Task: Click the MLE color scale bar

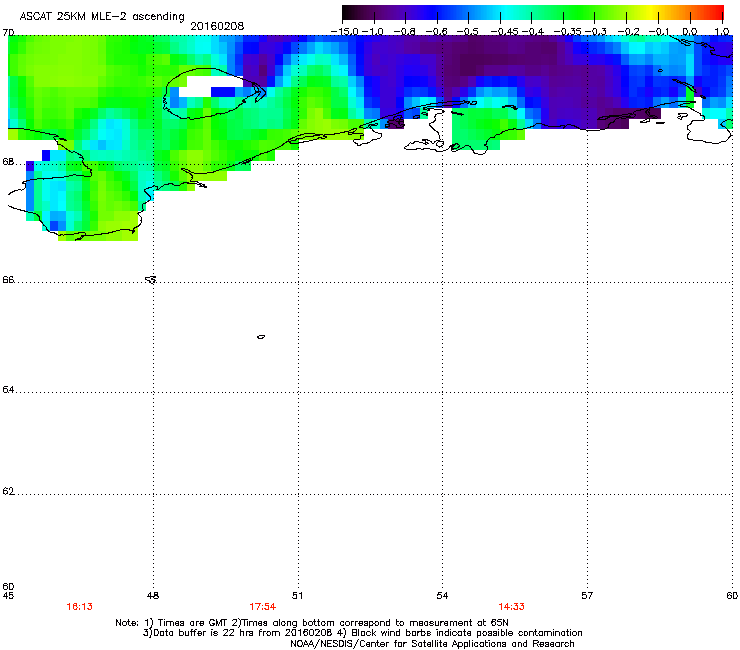Action: click(533, 12)
